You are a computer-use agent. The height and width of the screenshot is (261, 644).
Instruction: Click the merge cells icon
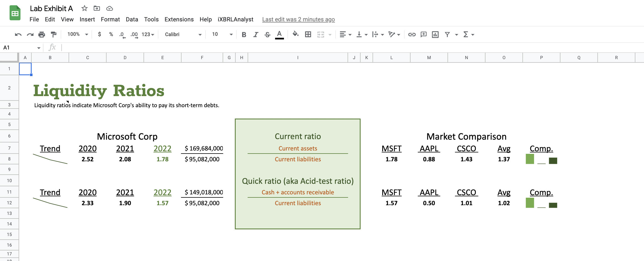[321, 34]
